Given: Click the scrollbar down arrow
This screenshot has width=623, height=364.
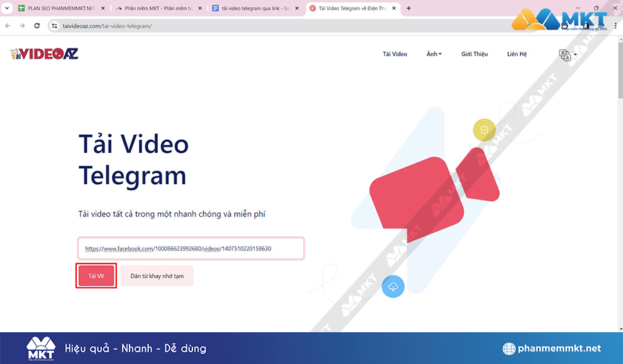Looking at the screenshot, I should click(x=621, y=329).
